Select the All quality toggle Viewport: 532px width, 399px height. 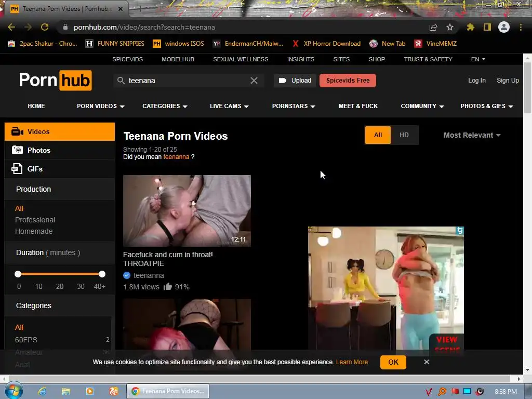(378, 135)
